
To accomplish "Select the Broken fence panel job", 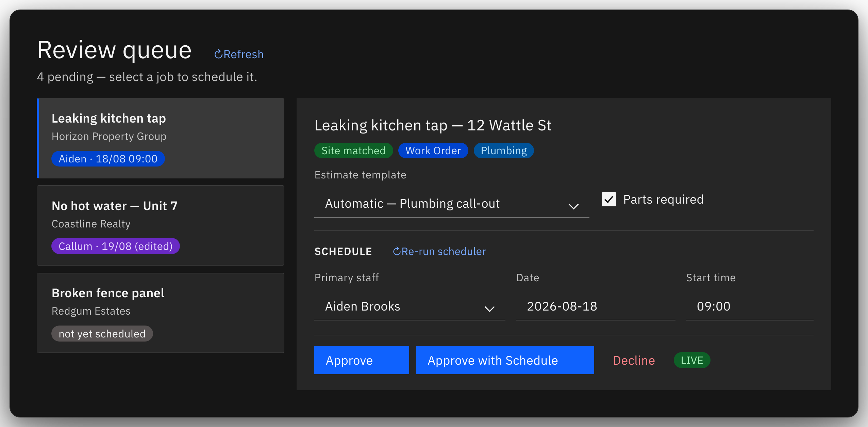I will [x=161, y=313].
